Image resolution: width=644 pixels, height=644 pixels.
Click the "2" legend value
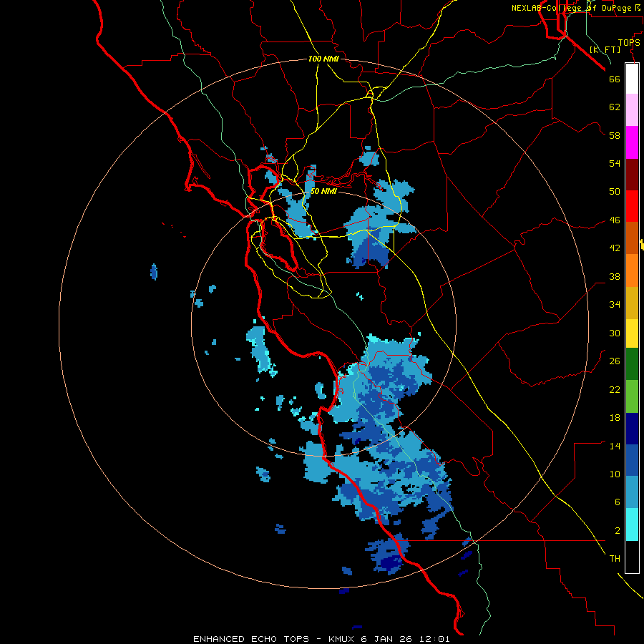pos(618,531)
